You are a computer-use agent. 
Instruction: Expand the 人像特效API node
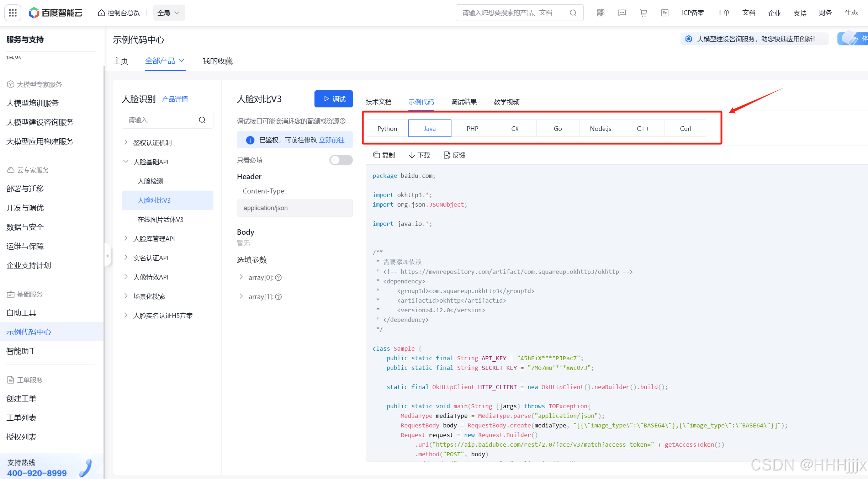tap(126, 277)
